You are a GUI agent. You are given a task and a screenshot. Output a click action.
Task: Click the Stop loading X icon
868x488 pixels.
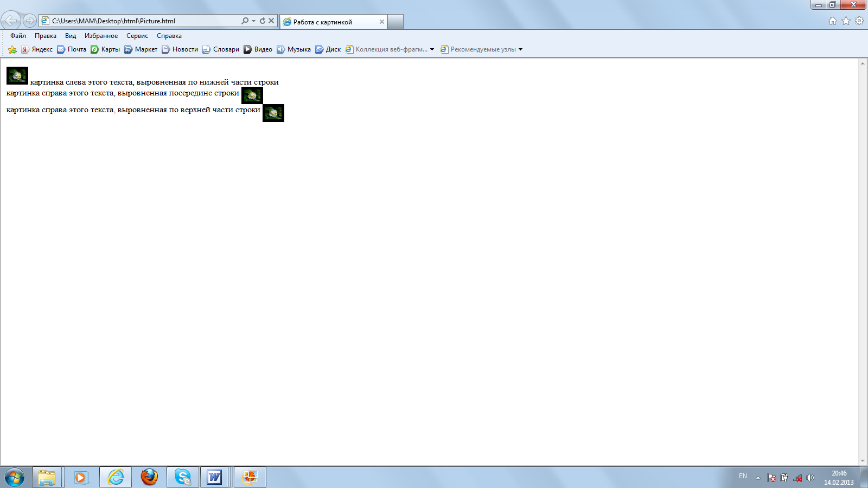click(271, 21)
